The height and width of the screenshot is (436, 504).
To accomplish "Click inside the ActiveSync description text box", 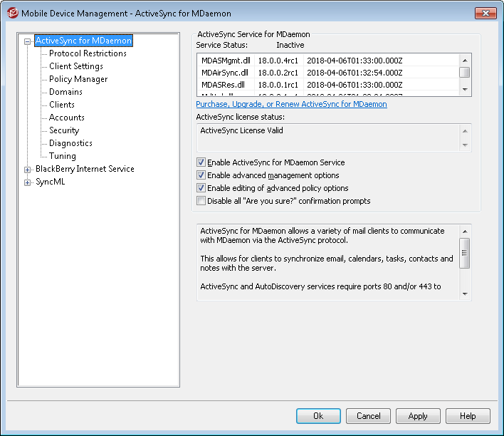I will click(x=328, y=262).
